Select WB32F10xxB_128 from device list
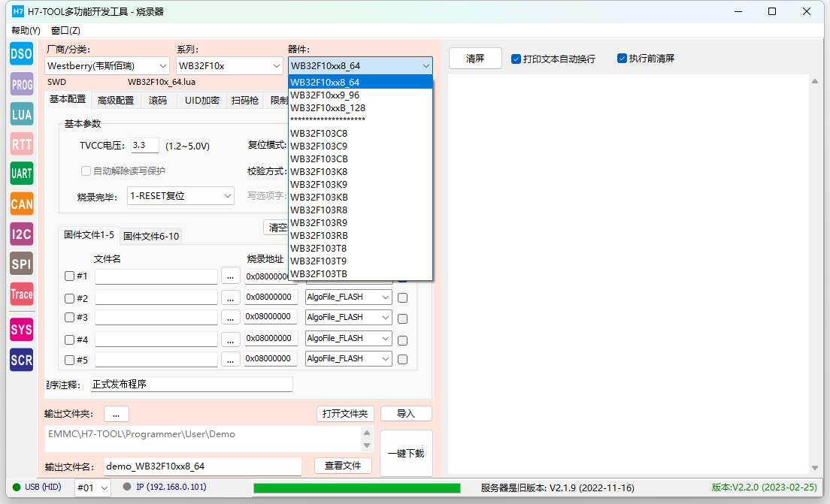Viewport: 830px width, 504px height. click(x=360, y=108)
